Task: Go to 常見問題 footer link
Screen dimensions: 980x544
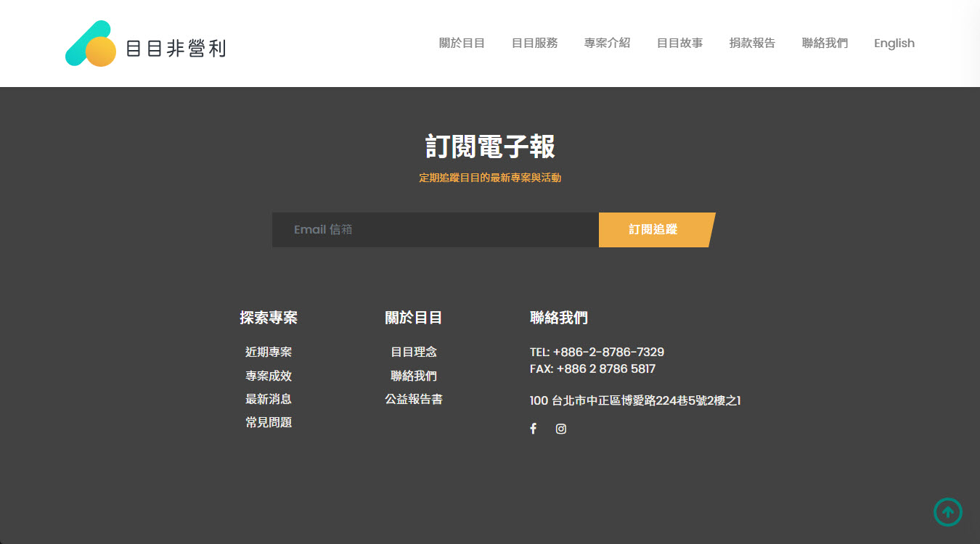Action: pos(269,422)
